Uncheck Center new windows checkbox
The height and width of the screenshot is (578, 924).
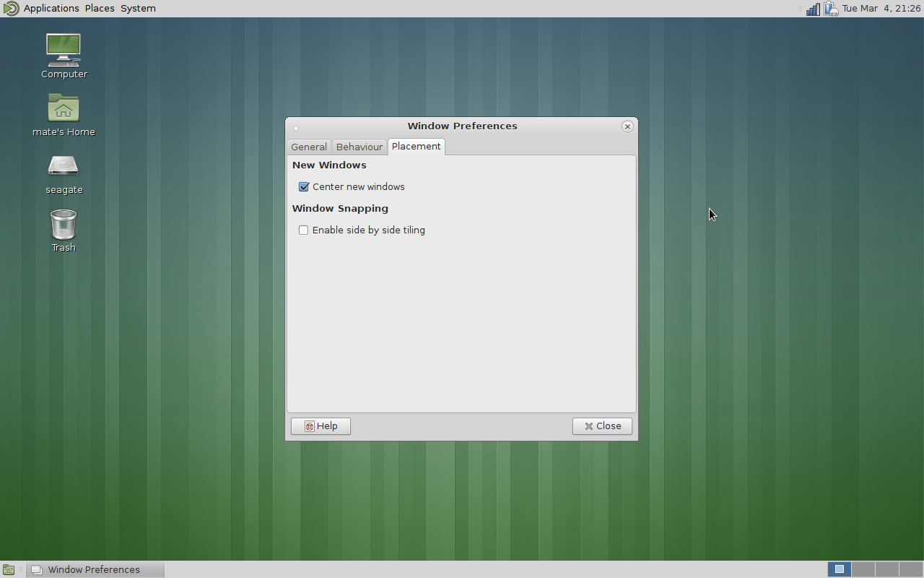pos(304,186)
